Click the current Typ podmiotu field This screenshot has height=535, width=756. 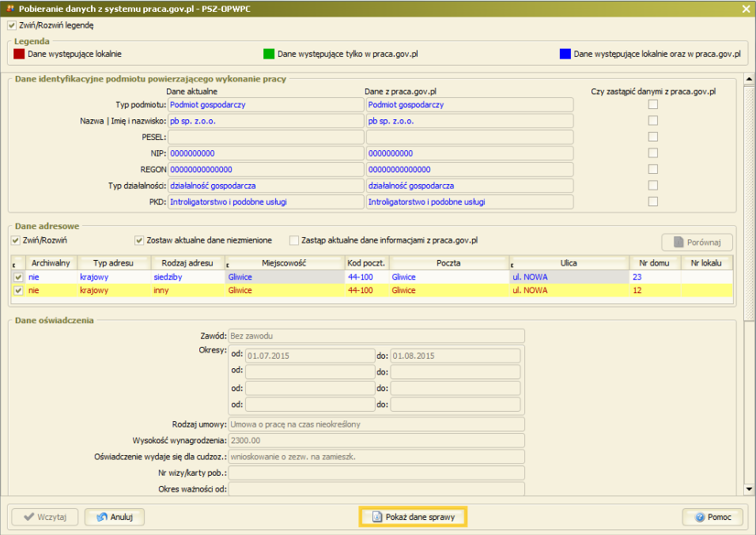click(x=266, y=104)
